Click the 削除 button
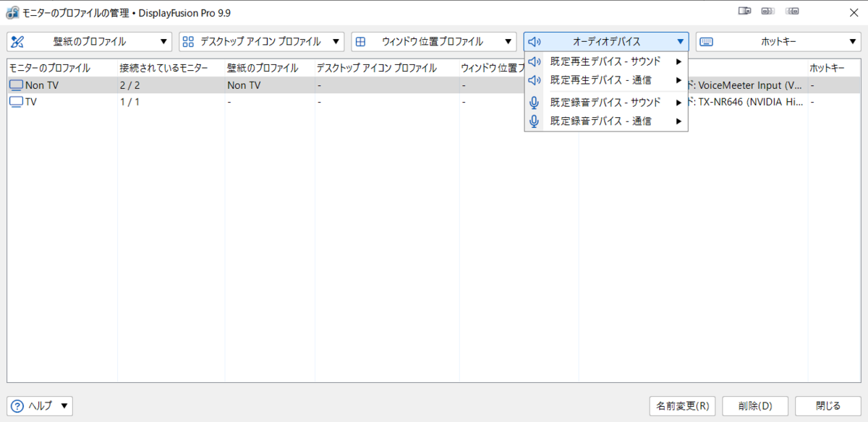Viewport: 868px width, 422px height. point(755,405)
